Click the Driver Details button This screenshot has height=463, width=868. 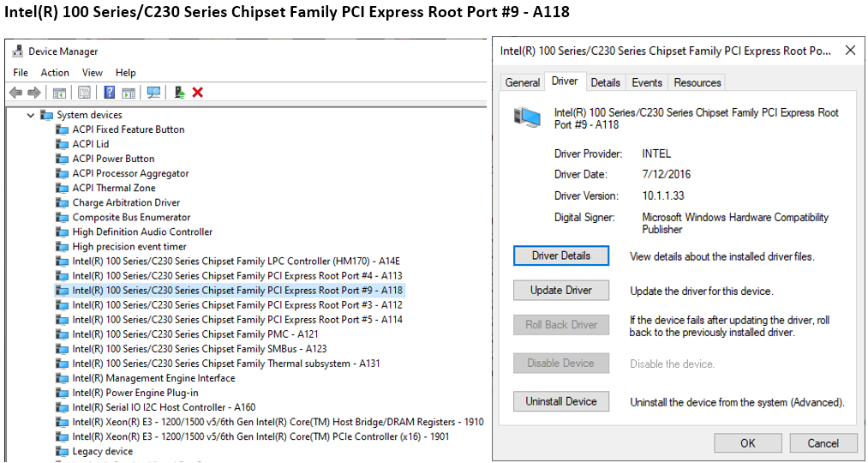coord(561,256)
